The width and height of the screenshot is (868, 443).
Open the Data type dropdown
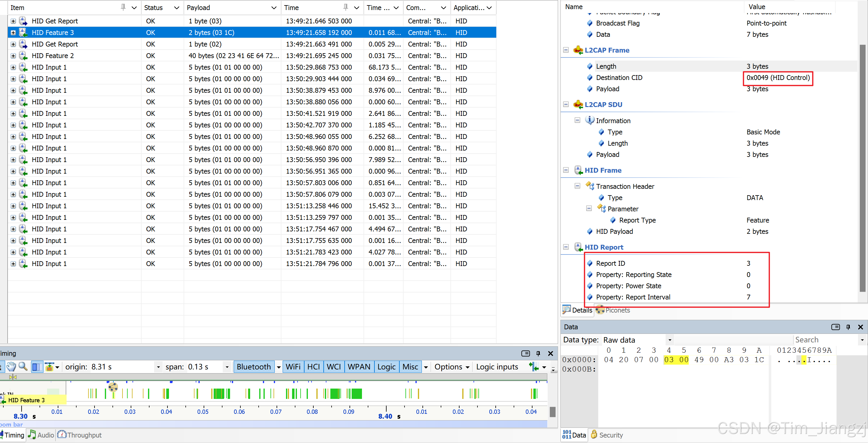670,340
